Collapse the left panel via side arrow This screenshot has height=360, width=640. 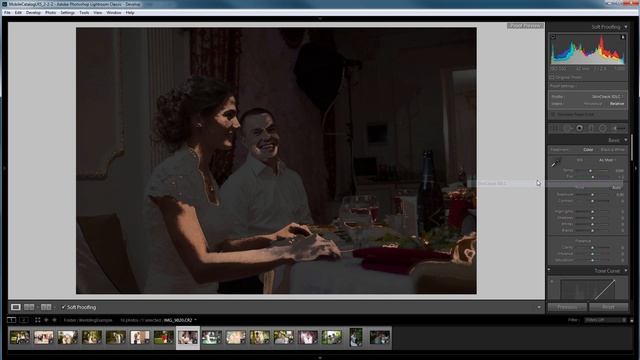click(x=4, y=168)
